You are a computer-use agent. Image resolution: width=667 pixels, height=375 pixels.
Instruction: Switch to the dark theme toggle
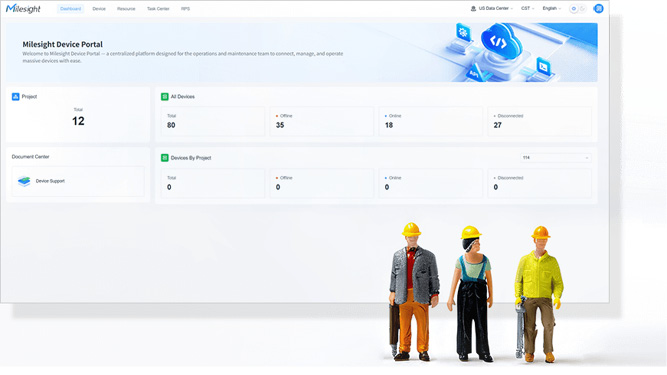582,9
